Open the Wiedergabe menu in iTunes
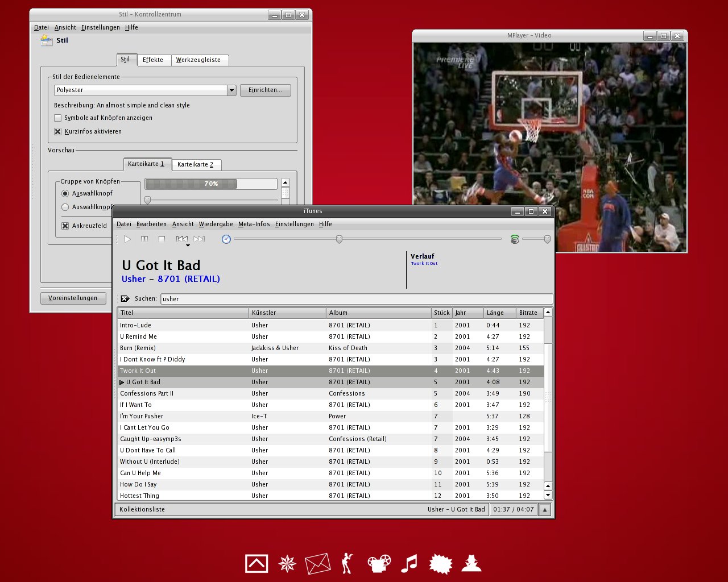 (x=216, y=224)
